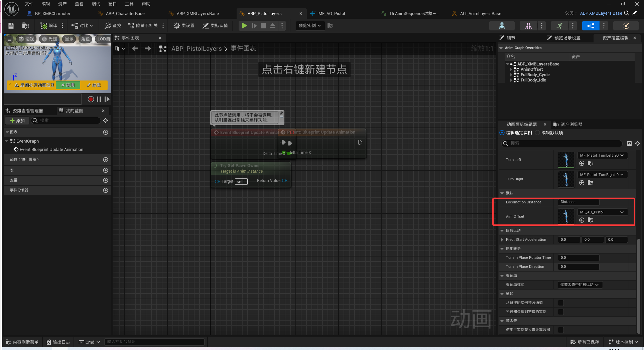The width and height of the screenshot is (644, 350).
Task: Open the 对比 diff dropdown
Action: tap(82, 26)
